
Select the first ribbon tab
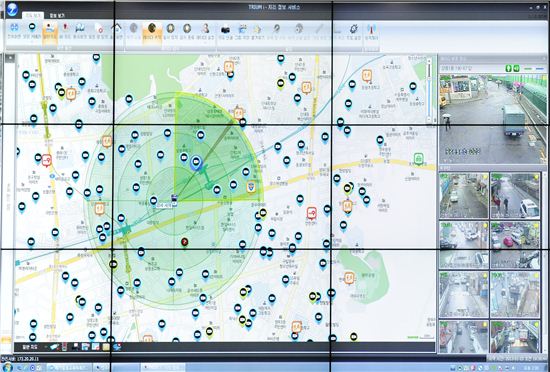coord(33,15)
